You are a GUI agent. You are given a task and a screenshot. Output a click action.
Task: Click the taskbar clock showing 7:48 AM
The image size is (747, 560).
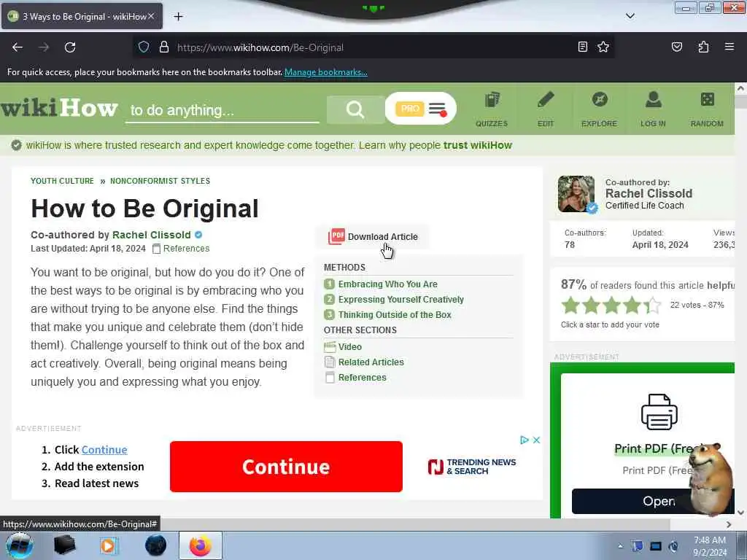[709, 546]
